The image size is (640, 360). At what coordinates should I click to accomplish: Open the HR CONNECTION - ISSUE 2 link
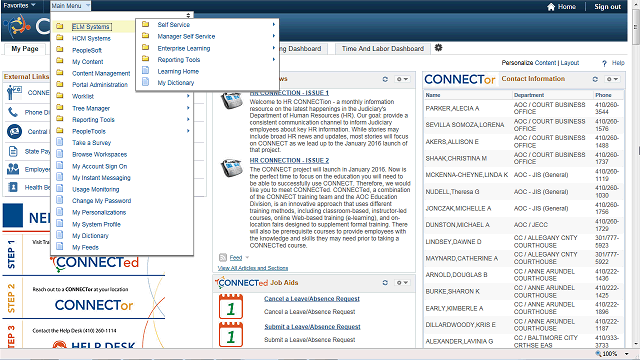click(289, 160)
